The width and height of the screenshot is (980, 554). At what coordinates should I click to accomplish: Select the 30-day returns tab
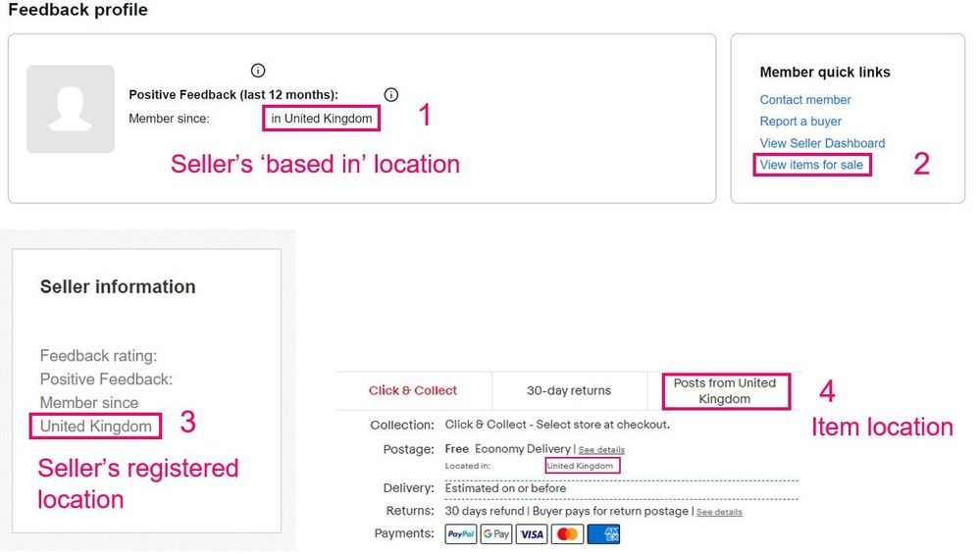coord(569,390)
